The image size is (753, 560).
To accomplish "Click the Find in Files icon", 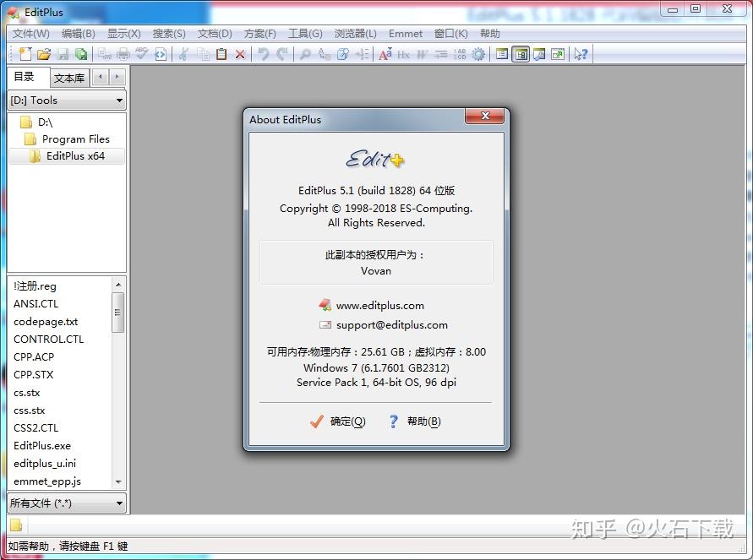I will pyautogui.click(x=343, y=54).
